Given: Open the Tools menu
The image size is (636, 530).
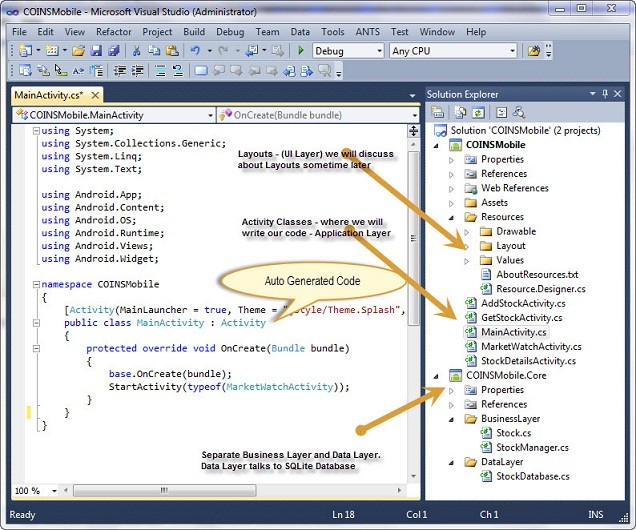Looking at the screenshot, I should (333, 32).
